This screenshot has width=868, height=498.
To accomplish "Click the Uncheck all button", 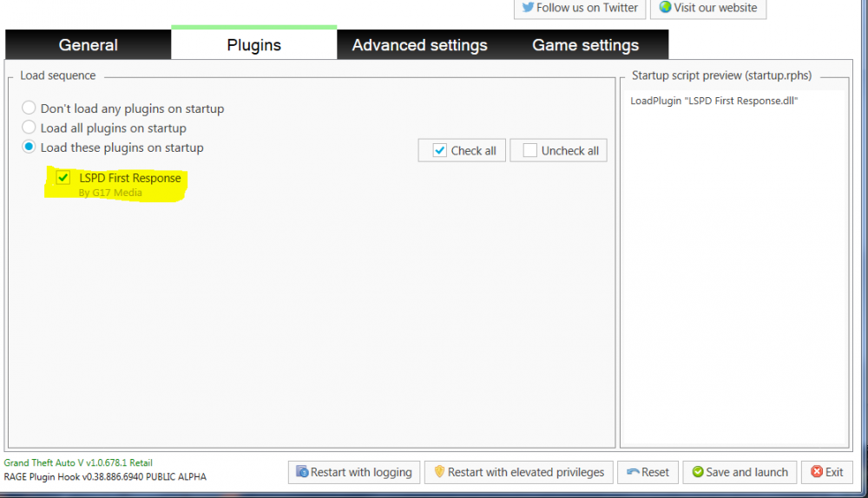I will pyautogui.click(x=558, y=150).
